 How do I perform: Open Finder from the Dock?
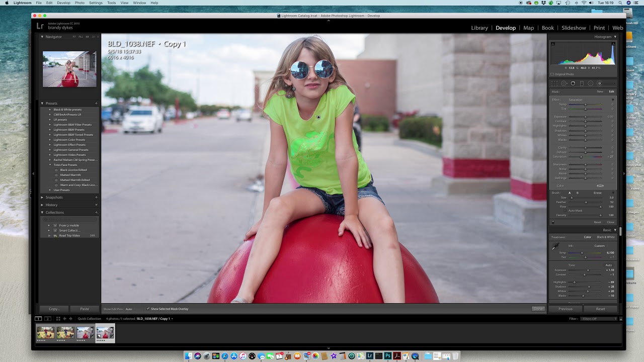(189, 356)
